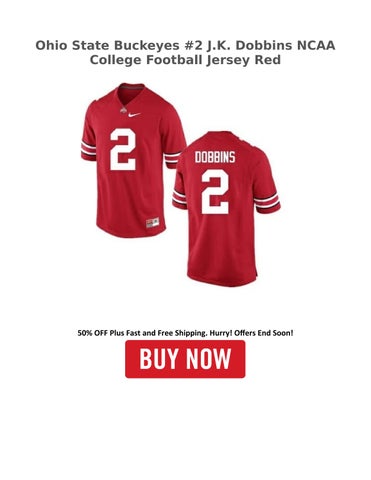Click the striped right sleeve of front jersey
The width and height of the screenshot is (371, 480).
(x=171, y=160)
